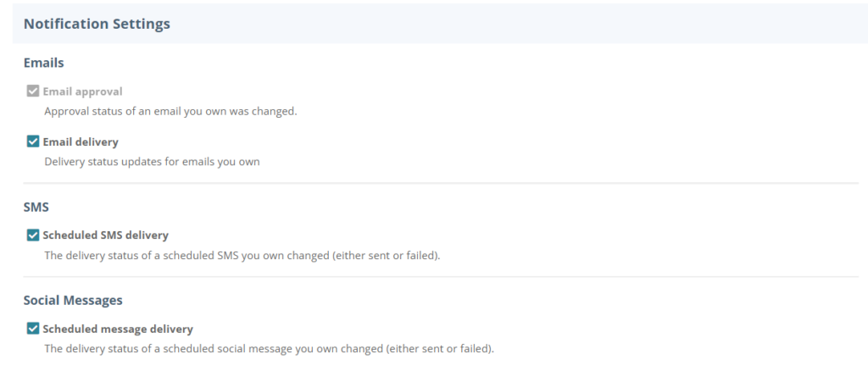This screenshot has height=365, width=868.
Task: Click the Emails section heading
Action: tap(44, 63)
